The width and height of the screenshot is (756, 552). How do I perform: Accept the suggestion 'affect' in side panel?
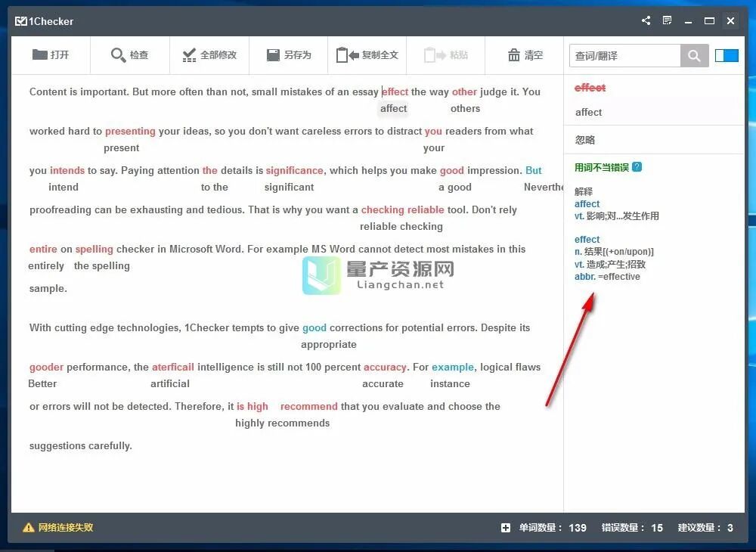(x=588, y=113)
